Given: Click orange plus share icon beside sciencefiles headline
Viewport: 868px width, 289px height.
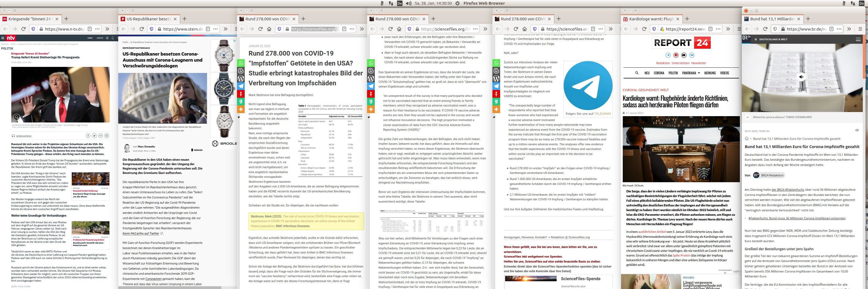Looking at the screenshot, I should point(241,109).
